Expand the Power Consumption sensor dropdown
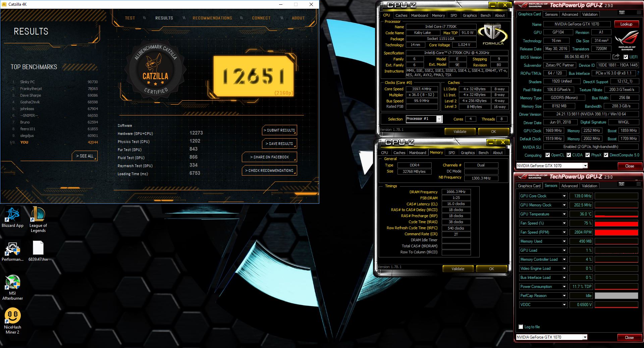 pyautogui.click(x=564, y=287)
